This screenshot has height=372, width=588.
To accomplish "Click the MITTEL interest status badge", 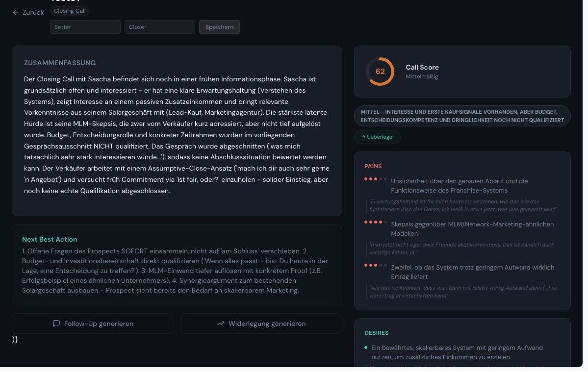I will tap(462, 116).
